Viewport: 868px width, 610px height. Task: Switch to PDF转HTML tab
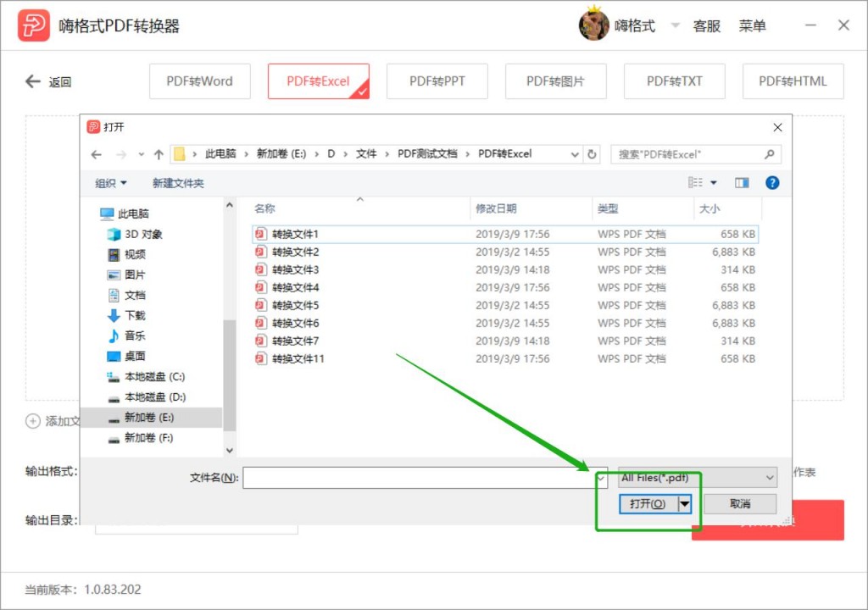pyautogui.click(x=793, y=81)
